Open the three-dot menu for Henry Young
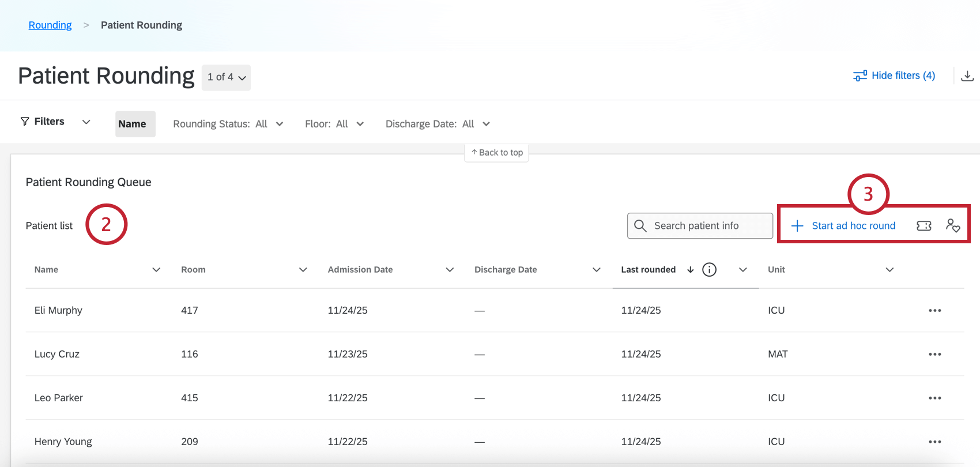The height and width of the screenshot is (467, 980). tap(934, 442)
